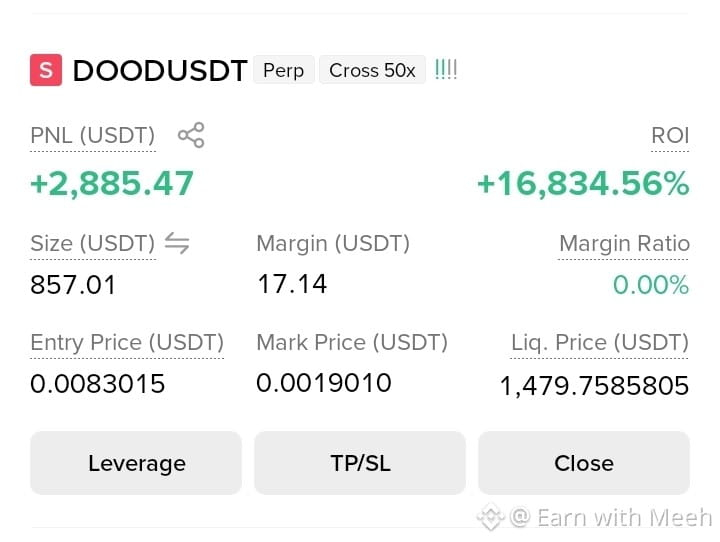Click the red S short badge
The image size is (720, 542).
46,70
